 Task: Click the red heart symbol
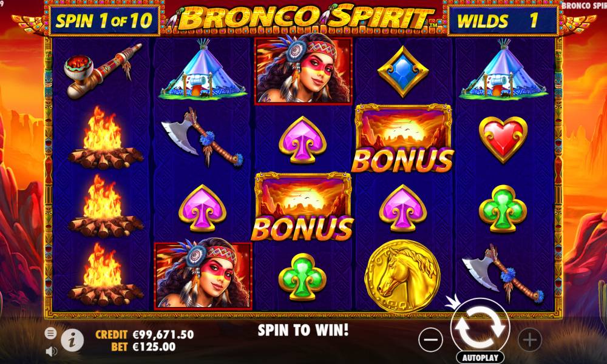pos(503,140)
